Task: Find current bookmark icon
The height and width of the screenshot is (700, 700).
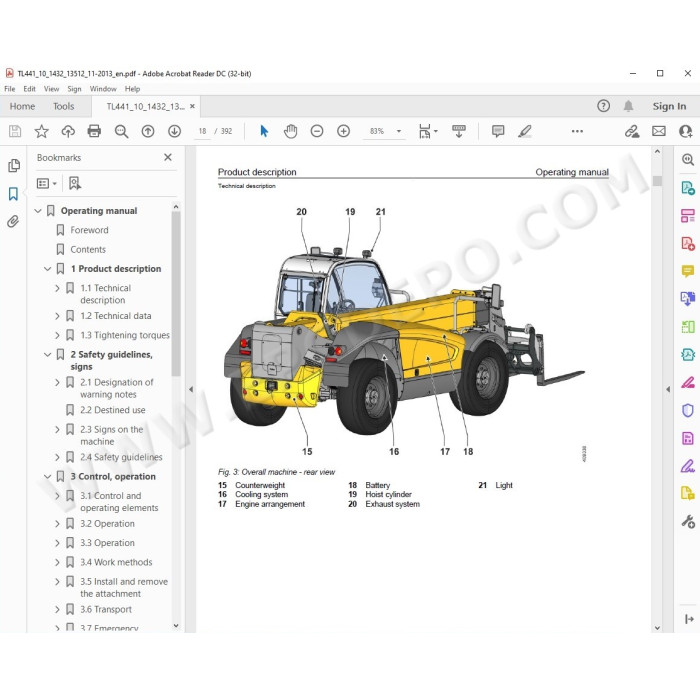Action: [75, 183]
